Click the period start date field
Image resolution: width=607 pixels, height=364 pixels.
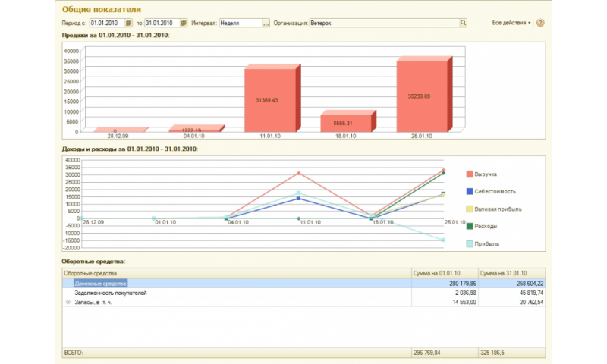pos(105,24)
